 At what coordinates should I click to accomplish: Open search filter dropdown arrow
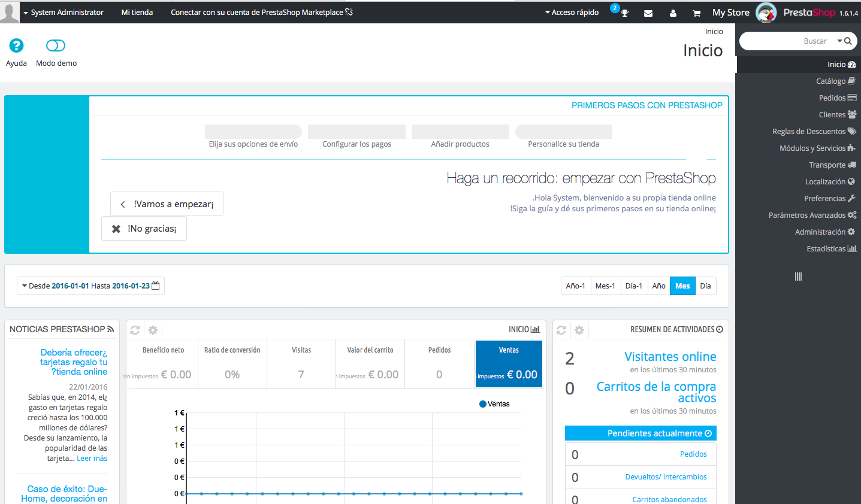840,41
